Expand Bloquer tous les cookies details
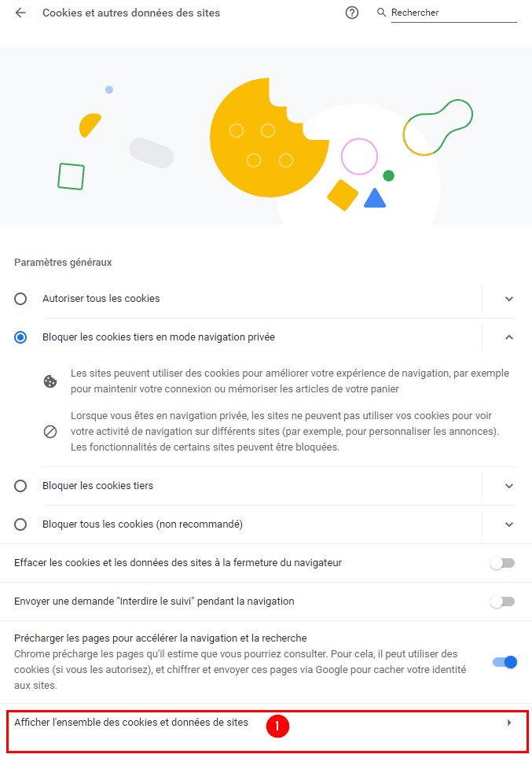 click(508, 524)
